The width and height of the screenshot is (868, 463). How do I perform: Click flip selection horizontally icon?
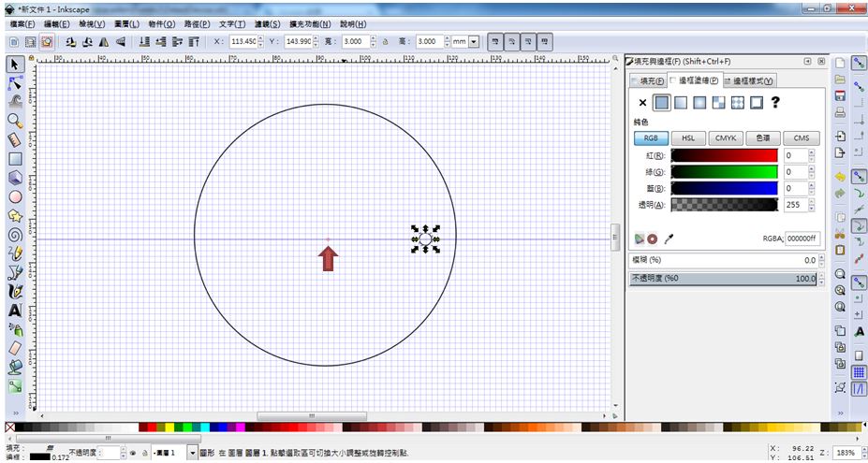104,41
